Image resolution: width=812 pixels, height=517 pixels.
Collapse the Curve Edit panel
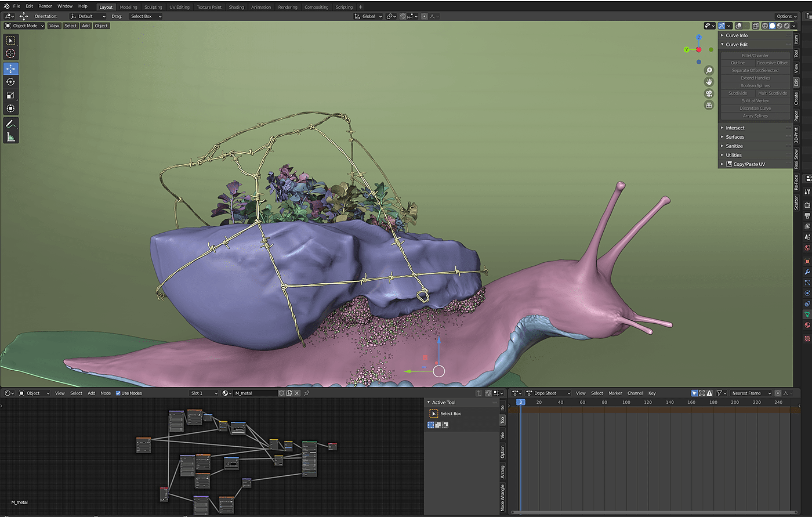point(737,45)
